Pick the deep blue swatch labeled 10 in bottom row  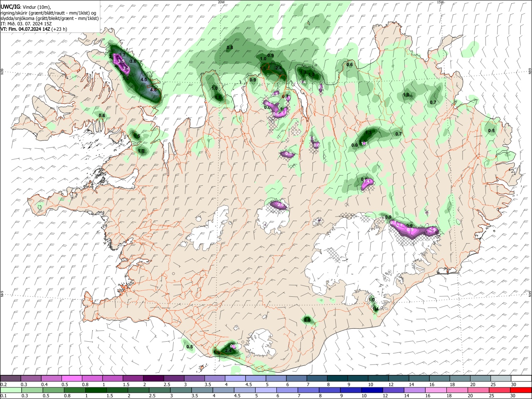[x=372, y=390]
